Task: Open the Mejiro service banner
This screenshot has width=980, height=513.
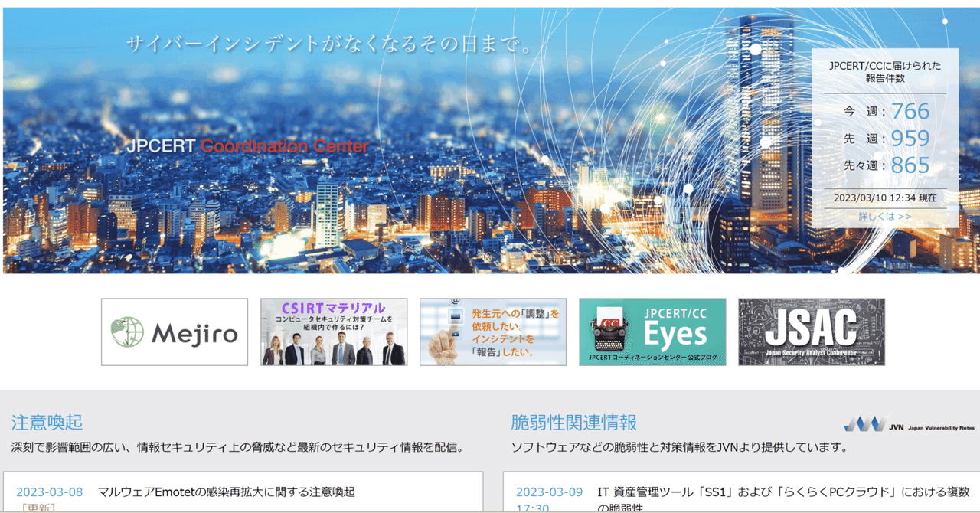Action: pyautogui.click(x=174, y=331)
